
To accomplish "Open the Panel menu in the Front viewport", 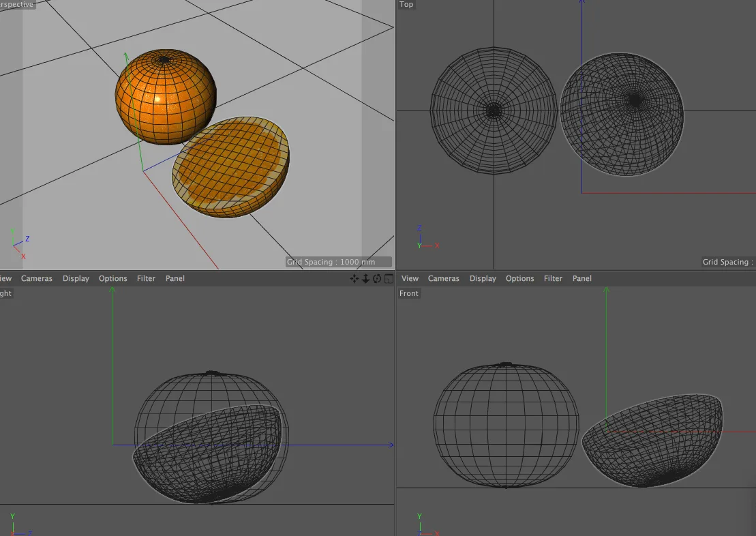I will [x=581, y=278].
